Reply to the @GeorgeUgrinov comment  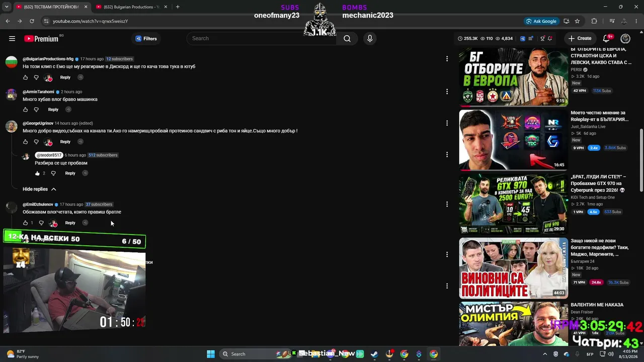click(65, 142)
